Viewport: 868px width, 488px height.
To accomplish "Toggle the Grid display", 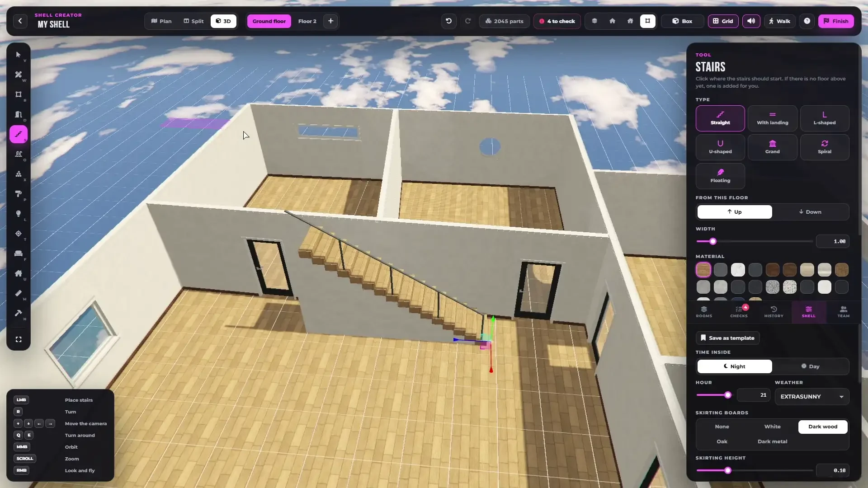I will (x=723, y=21).
